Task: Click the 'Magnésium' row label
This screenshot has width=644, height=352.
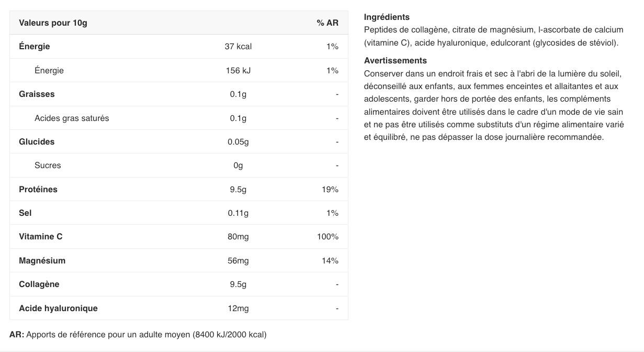Action: (42, 260)
